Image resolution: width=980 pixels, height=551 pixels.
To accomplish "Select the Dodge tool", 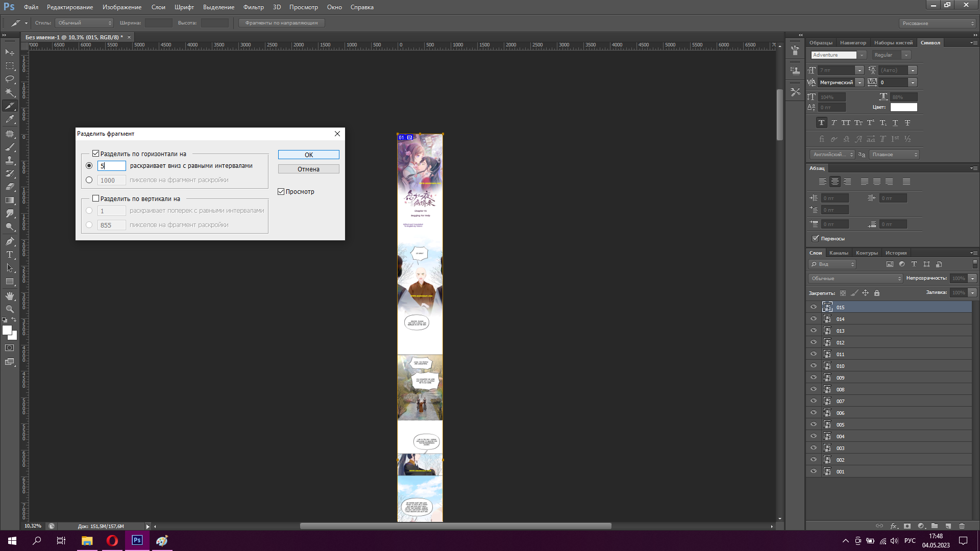I will (10, 227).
